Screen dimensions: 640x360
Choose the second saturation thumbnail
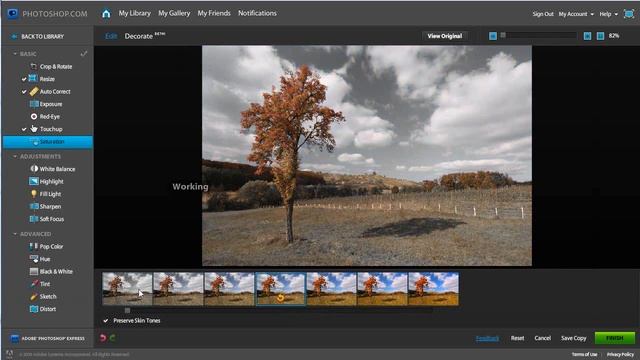click(x=178, y=289)
